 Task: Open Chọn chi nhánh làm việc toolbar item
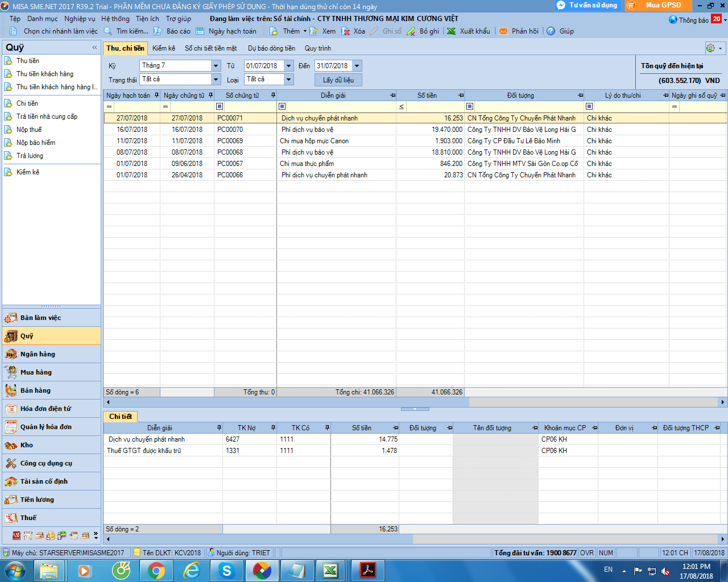(x=54, y=31)
